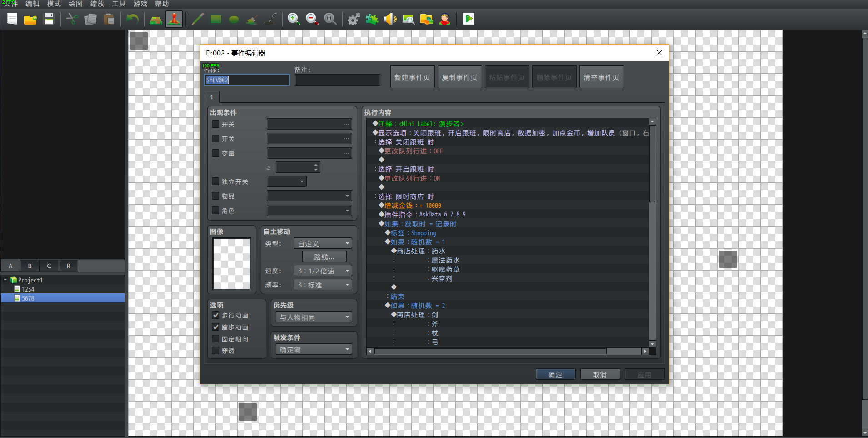Image resolution: width=868 pixels, height=438 pixels.
Task: Click the scissors Cut icon
Action: click(72, 19)
